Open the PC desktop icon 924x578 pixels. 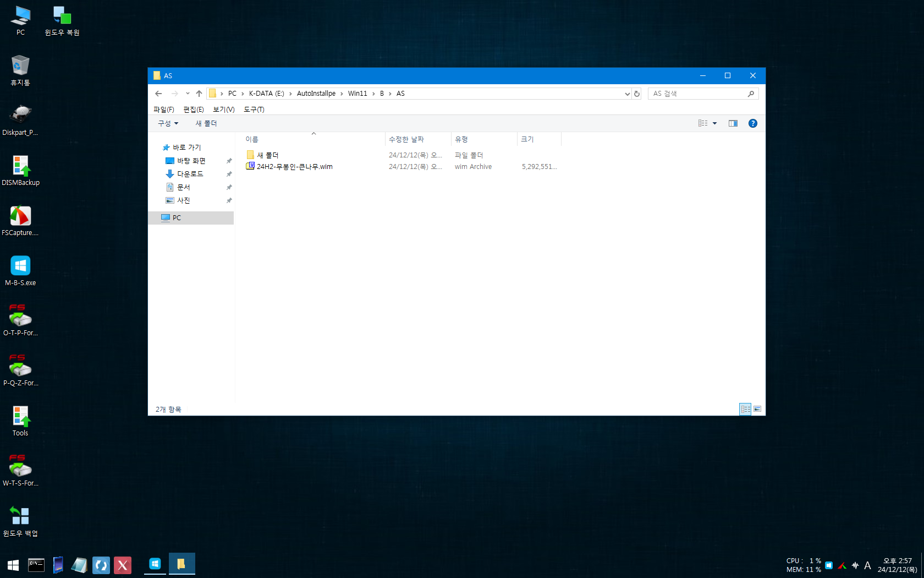pos(20,20)
